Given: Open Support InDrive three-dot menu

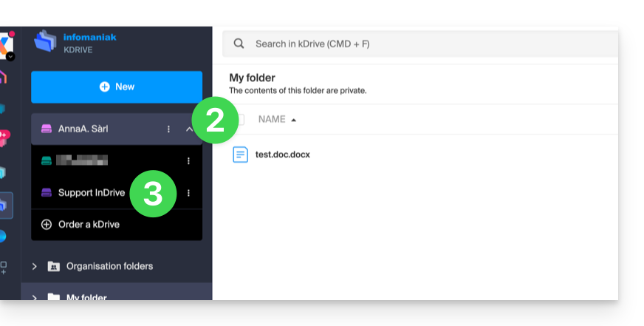Looking at the screenshot, I should pyautogui.click(x=188, y=193).
